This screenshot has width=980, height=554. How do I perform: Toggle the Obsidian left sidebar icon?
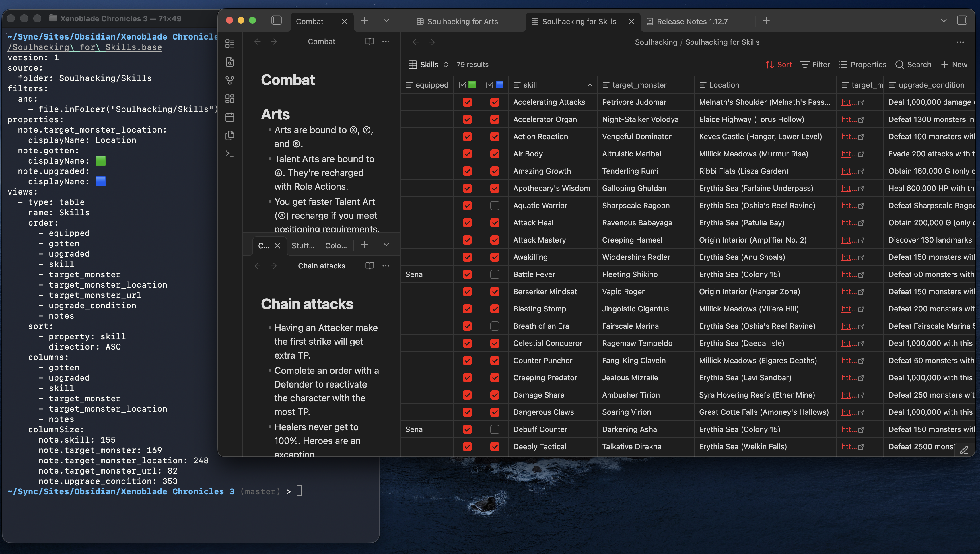pyautogui.click(x=277, y=20)
